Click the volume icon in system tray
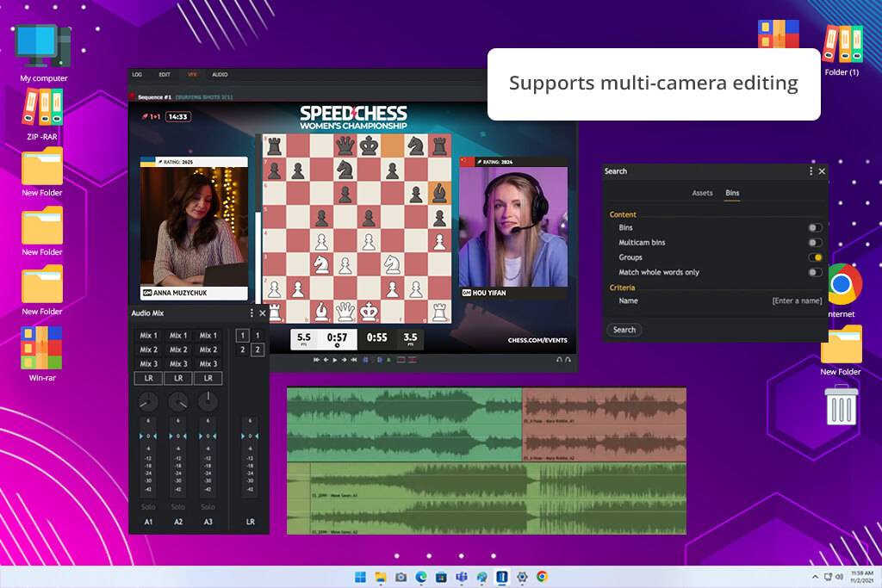882x588 pixels. (x=839, y=577)
